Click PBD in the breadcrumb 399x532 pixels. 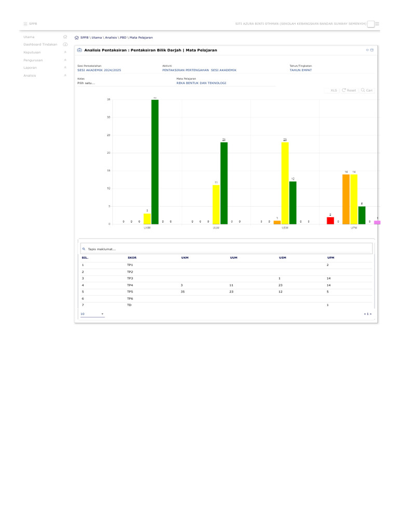coord(123,37)
